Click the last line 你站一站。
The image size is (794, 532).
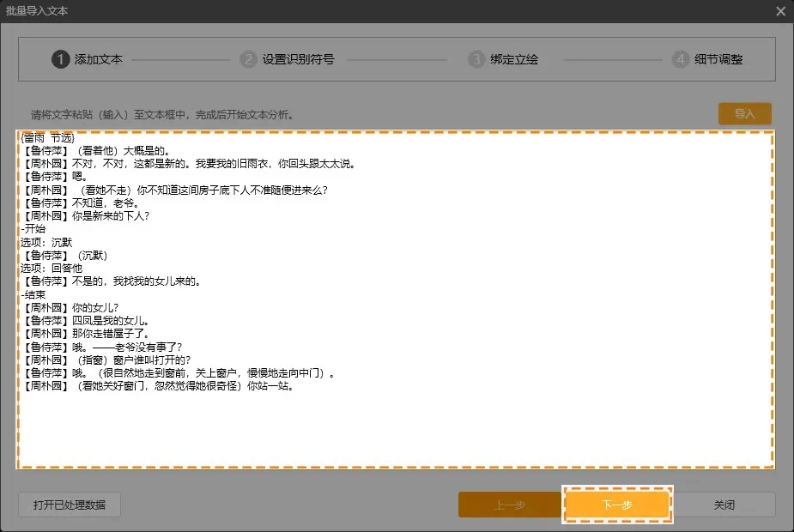(x=159, y=386)
